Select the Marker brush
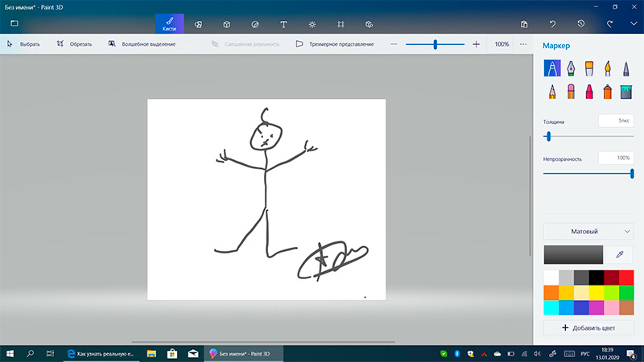Screen dimensions: 644x362 [552, 68]
